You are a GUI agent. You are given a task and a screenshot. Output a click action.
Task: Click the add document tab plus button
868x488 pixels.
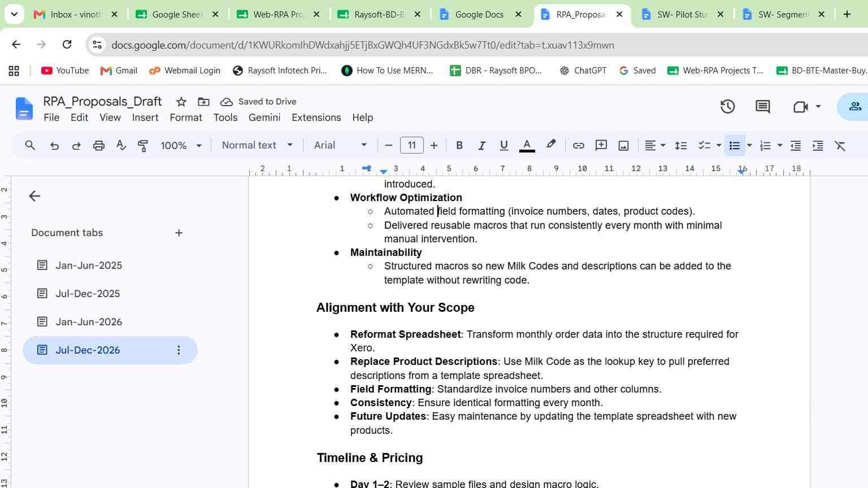click(179, 233)
